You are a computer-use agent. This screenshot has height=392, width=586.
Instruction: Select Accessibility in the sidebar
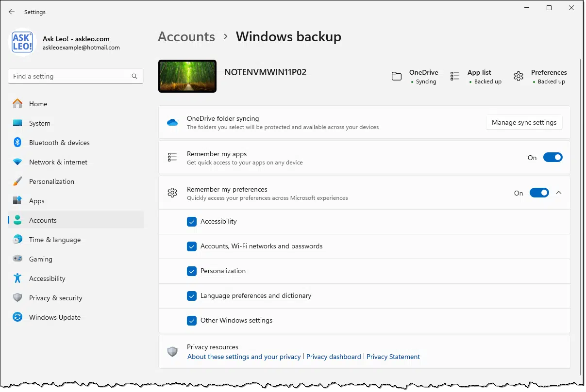tap(76, 278)
